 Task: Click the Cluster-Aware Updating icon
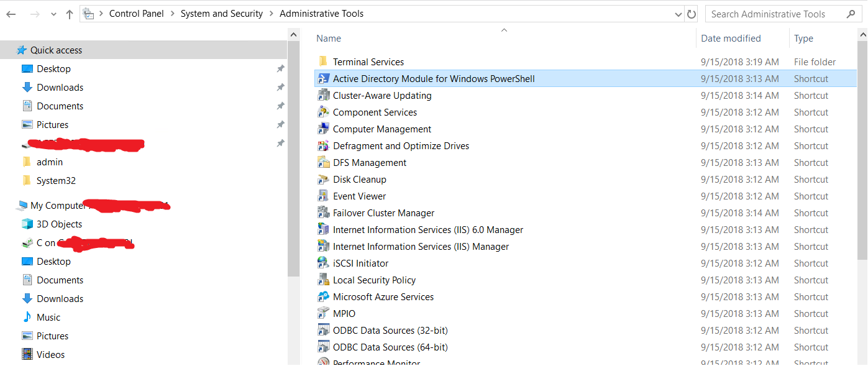tap(323, 95)
